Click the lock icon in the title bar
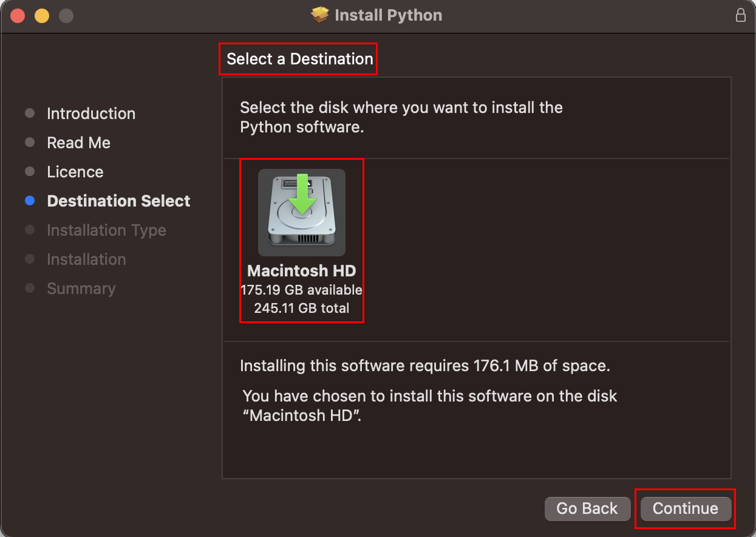The width and height of the screenshot is (756, 537). tap(741, 15)
